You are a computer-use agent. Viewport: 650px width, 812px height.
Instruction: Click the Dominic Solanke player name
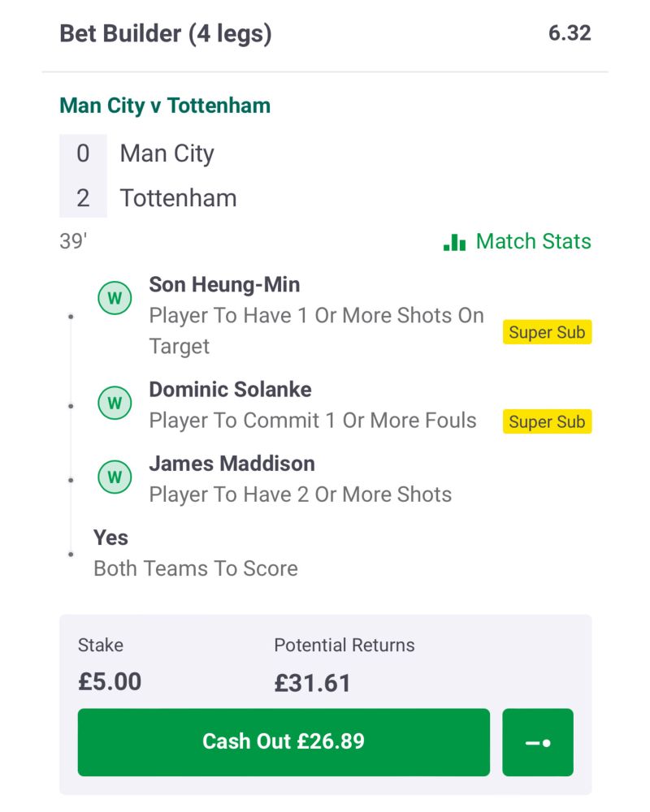pos(230,390)
